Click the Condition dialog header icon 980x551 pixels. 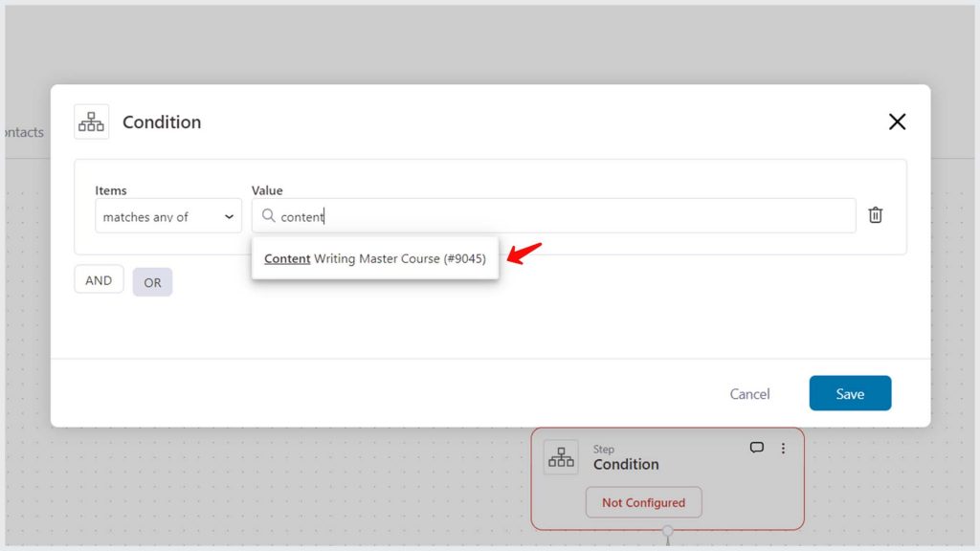coord(91,121)
